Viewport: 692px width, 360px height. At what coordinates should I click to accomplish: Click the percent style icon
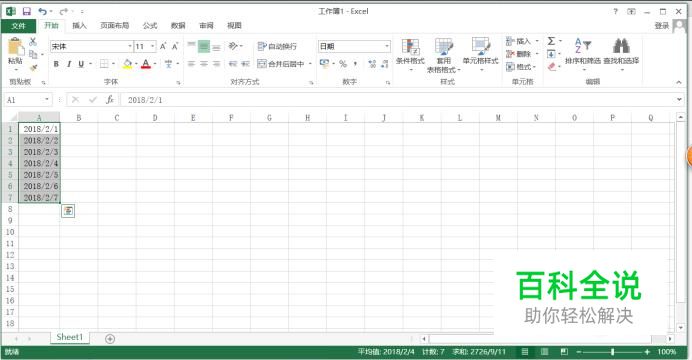pos(343,64)
